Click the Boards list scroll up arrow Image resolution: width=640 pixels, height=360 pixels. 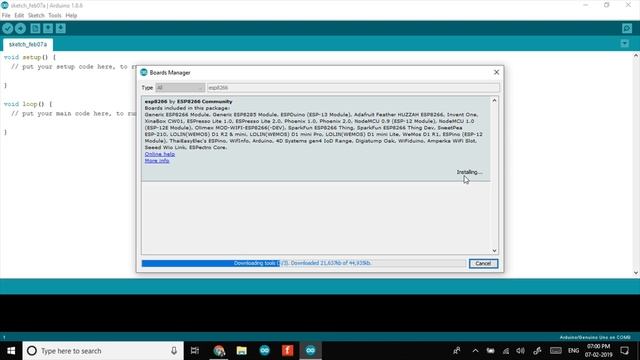(x=494, y=100)
